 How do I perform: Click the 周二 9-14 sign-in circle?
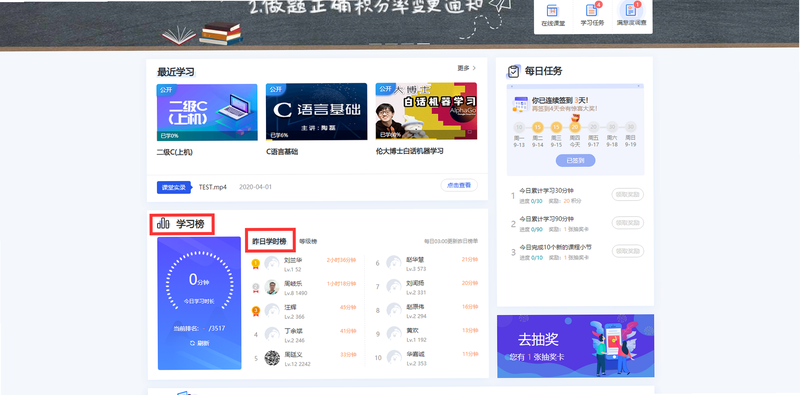[538, 128]
